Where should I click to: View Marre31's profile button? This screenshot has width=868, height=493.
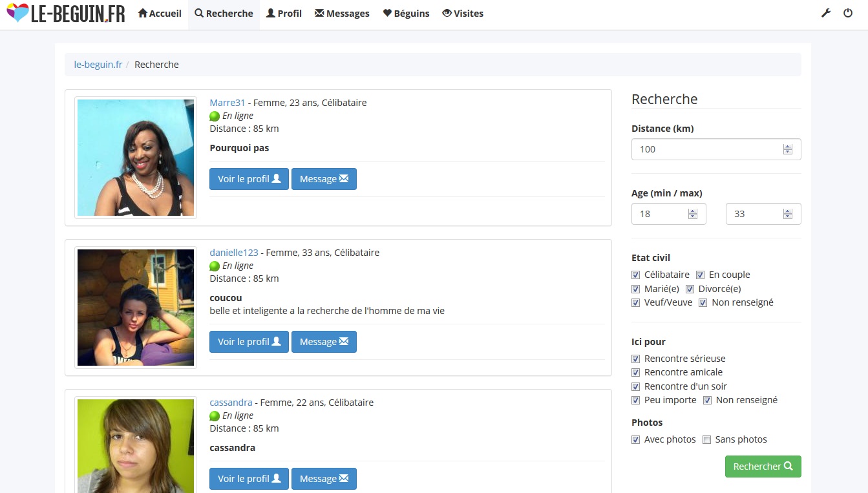[249, 179]
